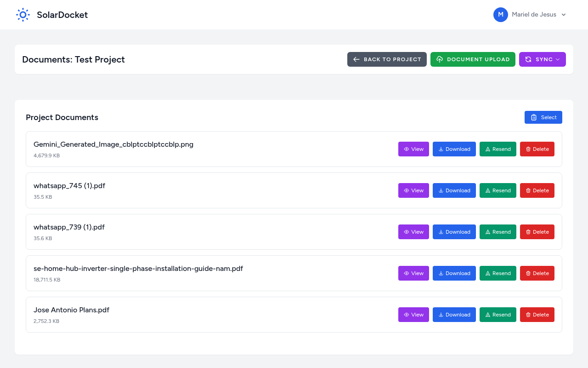Screen dimensions: 588x368
Task: Delete the Jose Antonio Plans.pdf document
Action: [537, 315]
